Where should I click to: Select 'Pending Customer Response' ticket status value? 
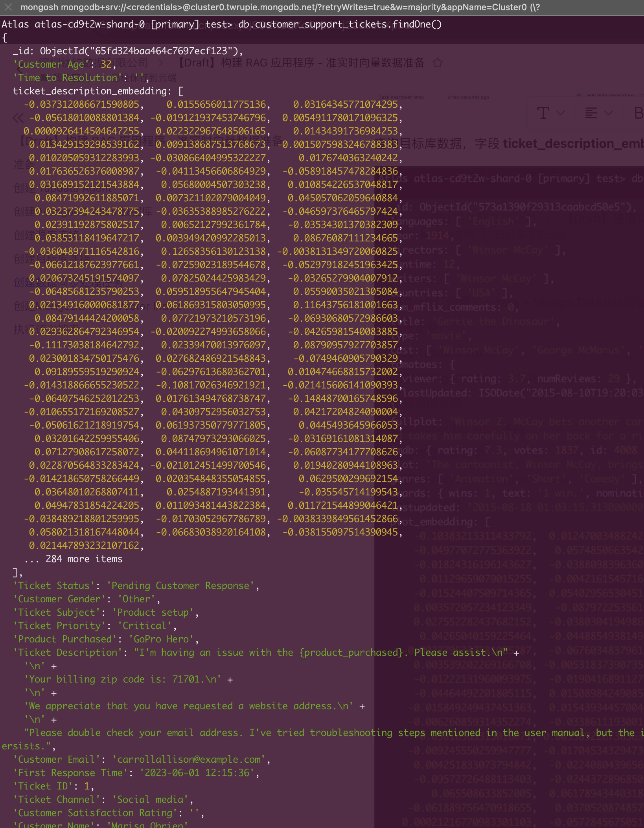[x=180, y=586]
